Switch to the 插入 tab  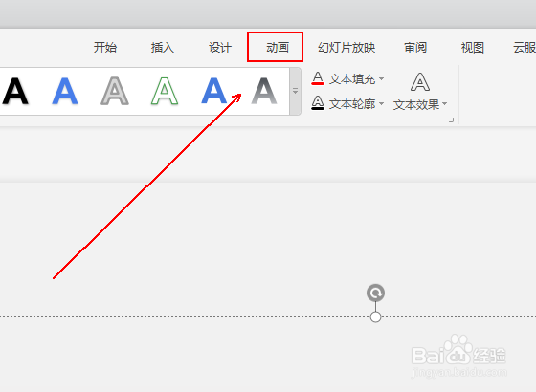coord(163,48)
